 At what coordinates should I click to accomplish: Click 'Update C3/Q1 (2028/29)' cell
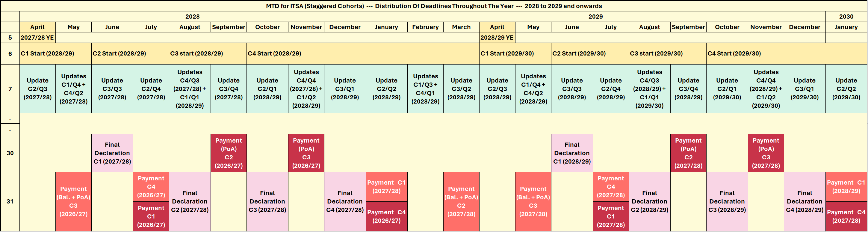345,89
